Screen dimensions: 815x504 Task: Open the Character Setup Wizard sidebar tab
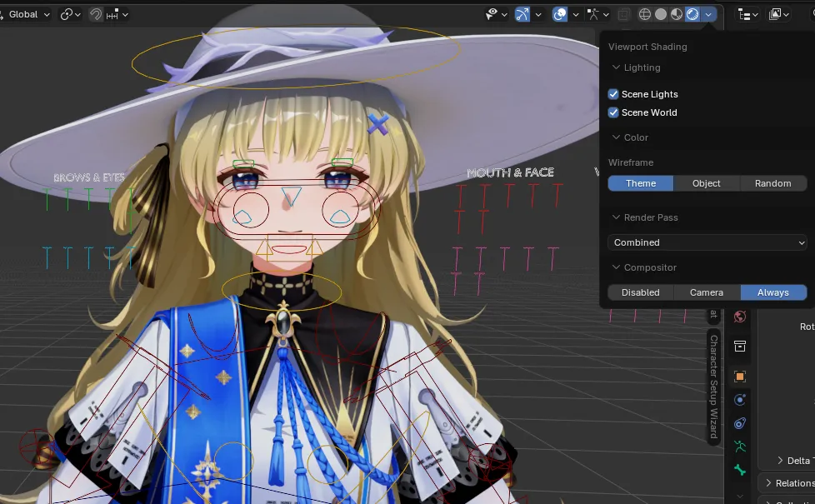pos(714,387)
